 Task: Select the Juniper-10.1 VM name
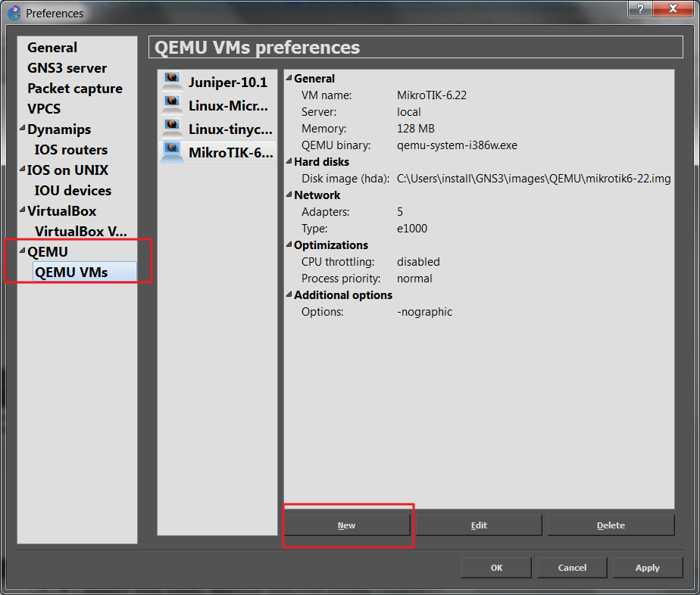click(x=228, y=82)
